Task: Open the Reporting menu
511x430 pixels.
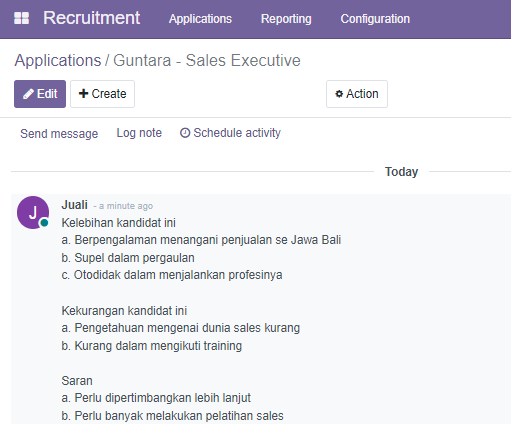Action: (x=286, y=19)
